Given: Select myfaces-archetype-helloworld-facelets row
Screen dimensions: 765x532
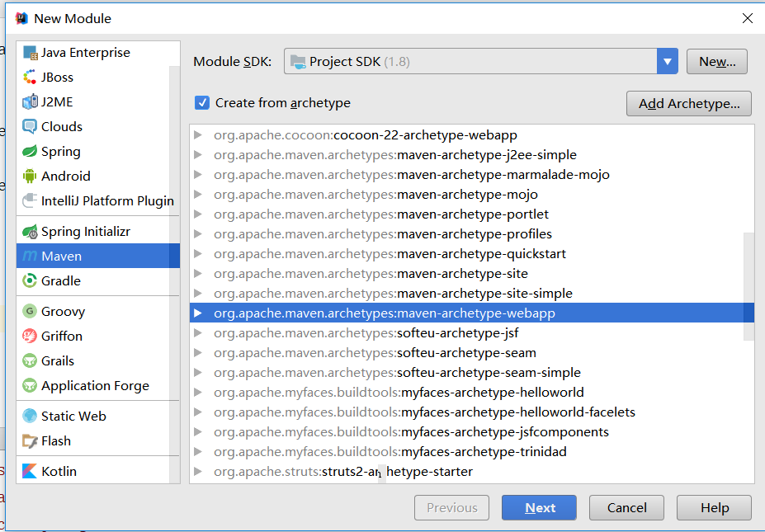Looking at the screenshot, I should click(472, 412).
